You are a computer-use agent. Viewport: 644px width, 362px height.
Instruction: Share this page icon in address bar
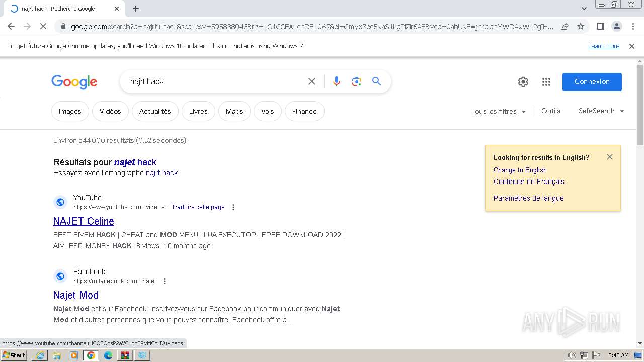565,26
